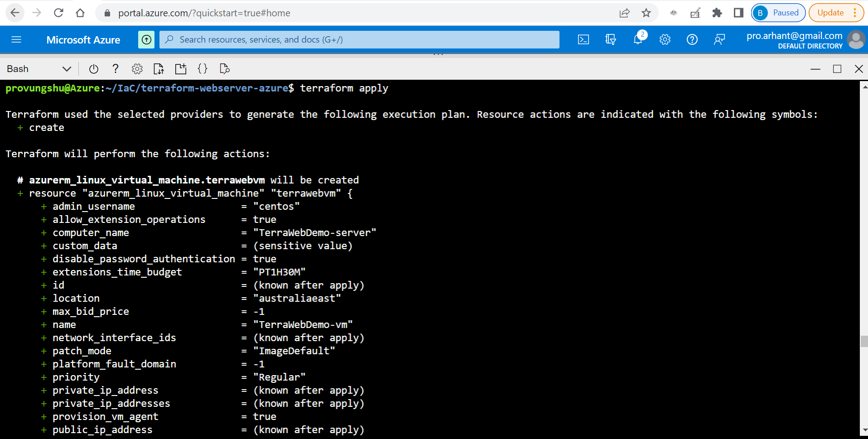Open Azure portal settings gear
868x439 pixels.
tap(665, 39)
